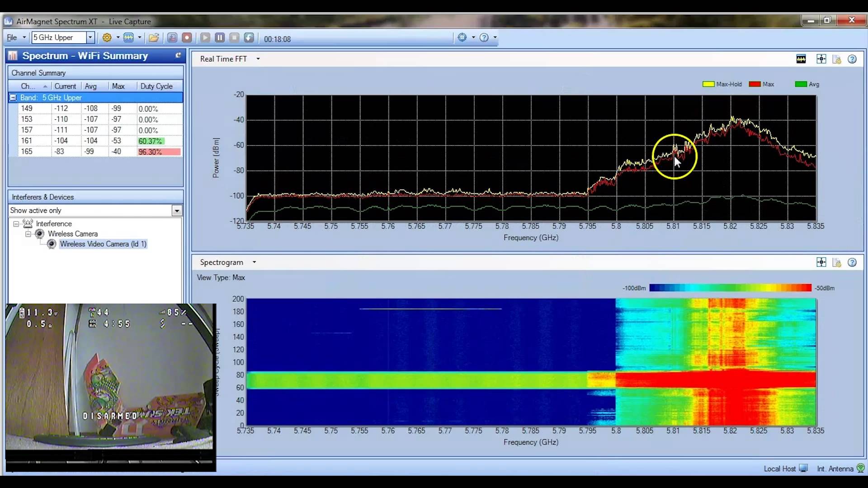Click the red record button

pos(187,38)
